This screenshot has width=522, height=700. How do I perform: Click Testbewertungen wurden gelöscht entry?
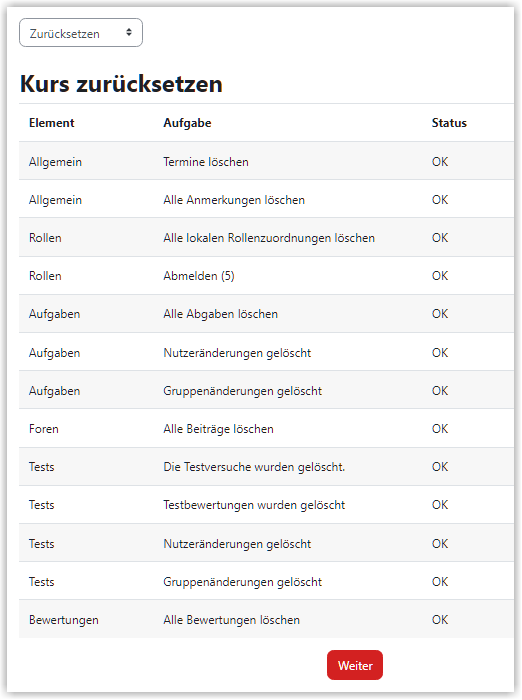point(254,505)
